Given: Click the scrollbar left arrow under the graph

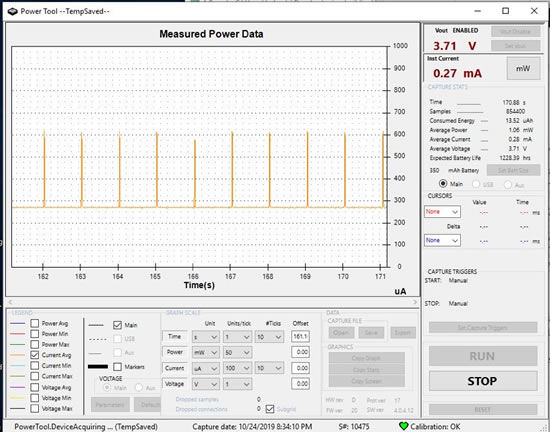Looking at the screenshot, I should tap(10, 302).
